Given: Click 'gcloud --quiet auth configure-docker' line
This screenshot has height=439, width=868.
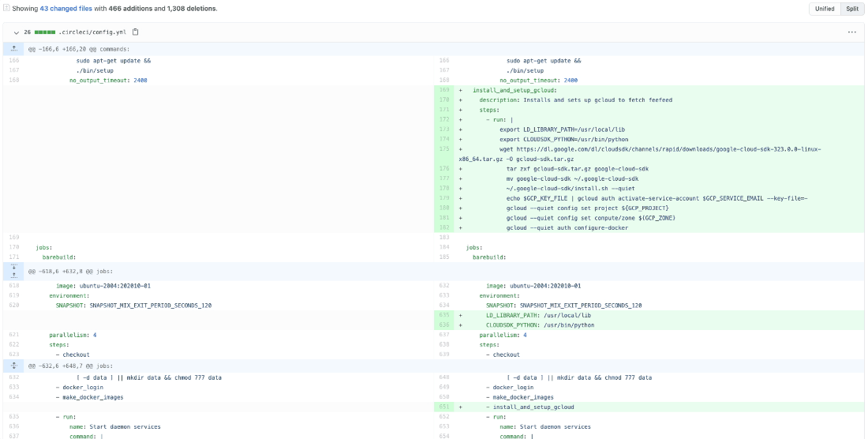Looking at the screenshot, I should [x=567, y=227].
